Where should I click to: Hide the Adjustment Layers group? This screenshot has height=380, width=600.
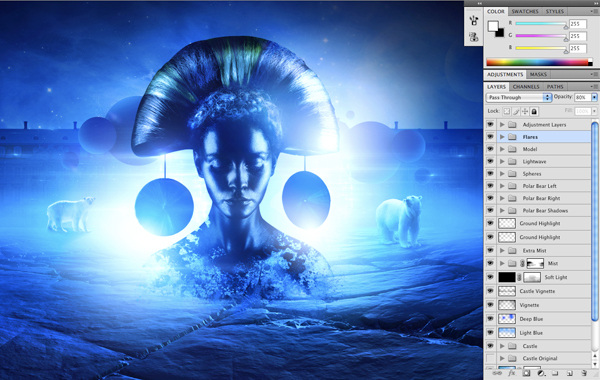(x=490, y=125)
